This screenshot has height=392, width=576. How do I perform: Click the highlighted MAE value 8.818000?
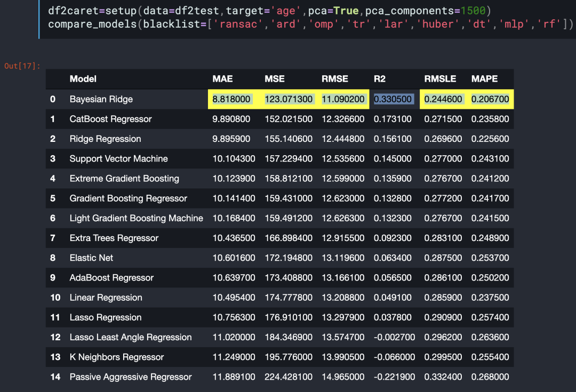(231, 99)
